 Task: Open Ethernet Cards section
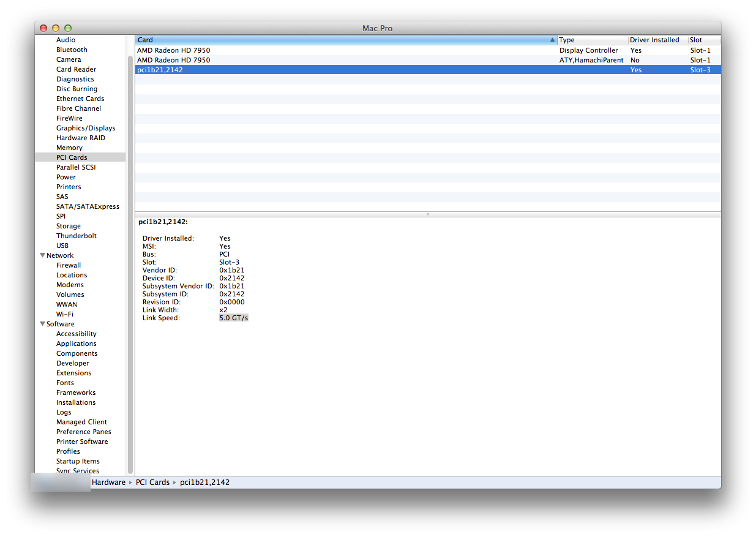coord(80,99)
